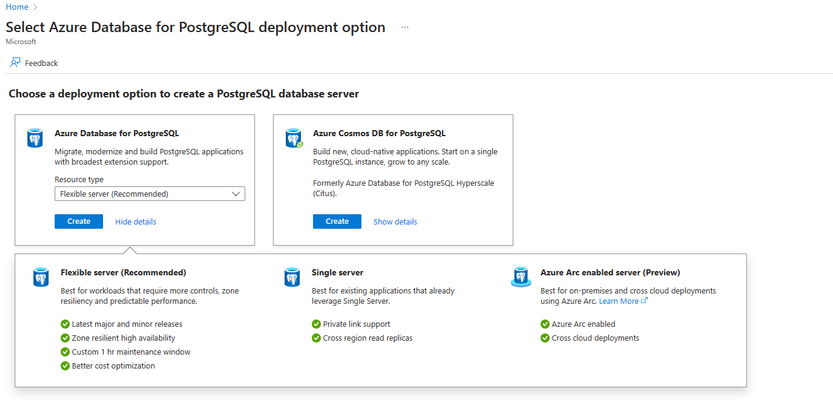Click the Feedback person icon
The image size is (833, 400).
pyautogui.click(x=15, y=63)
